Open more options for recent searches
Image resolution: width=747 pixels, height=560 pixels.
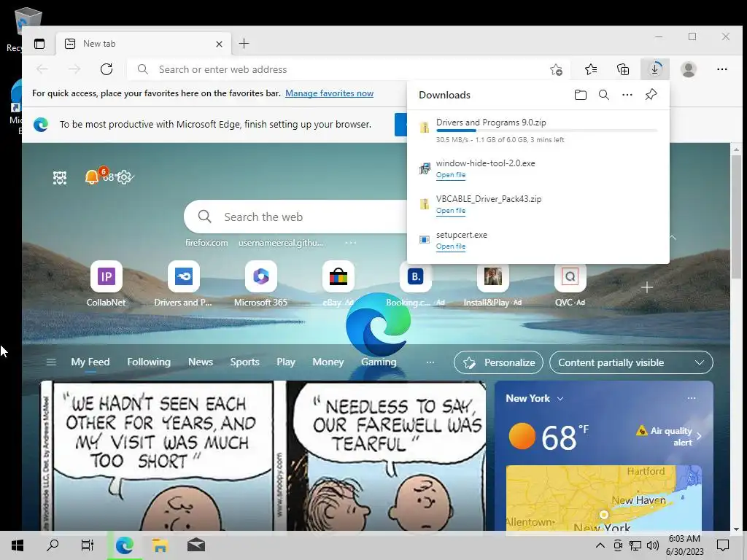351,243
